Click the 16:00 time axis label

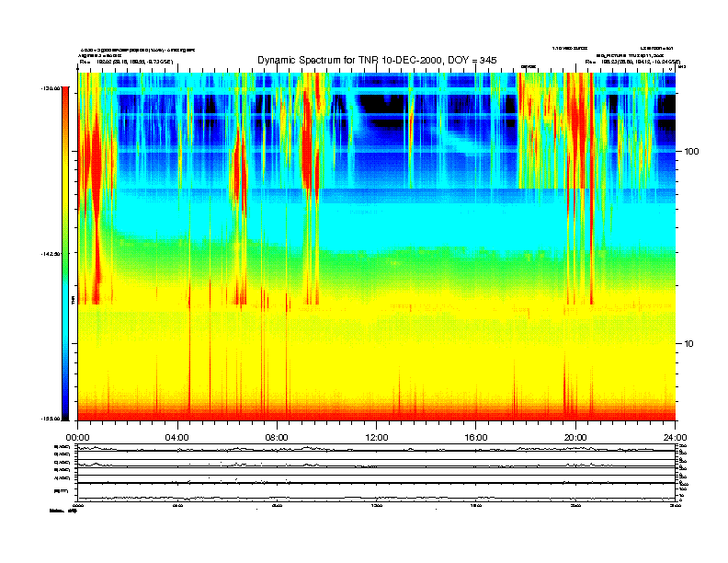pos(476,438)
